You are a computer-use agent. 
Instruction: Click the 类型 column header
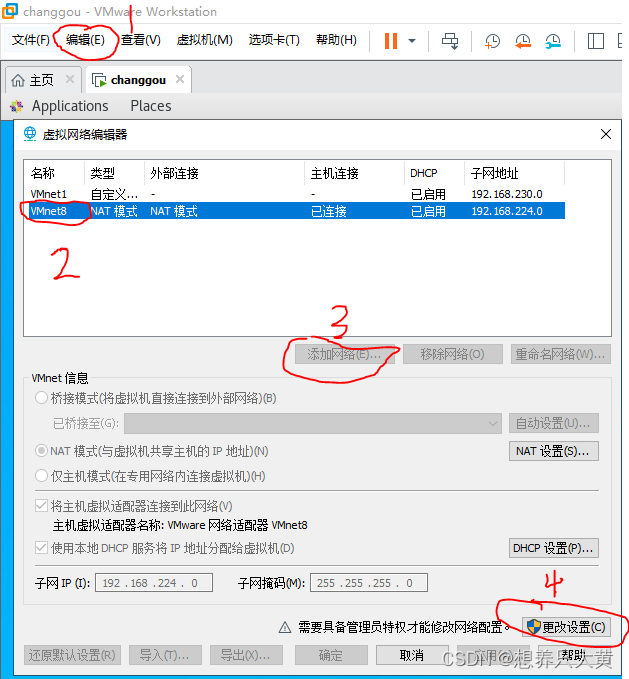(x=114, y=174)
